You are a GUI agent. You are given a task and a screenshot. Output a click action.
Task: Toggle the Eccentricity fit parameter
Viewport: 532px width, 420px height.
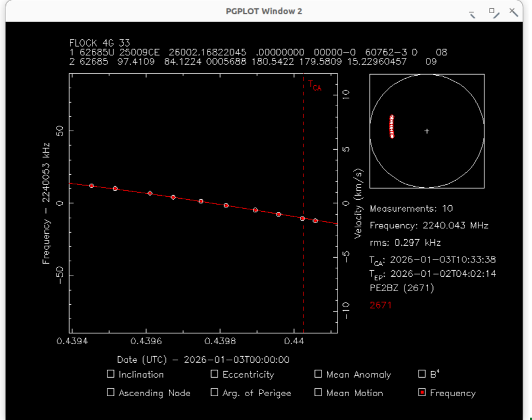214,374
